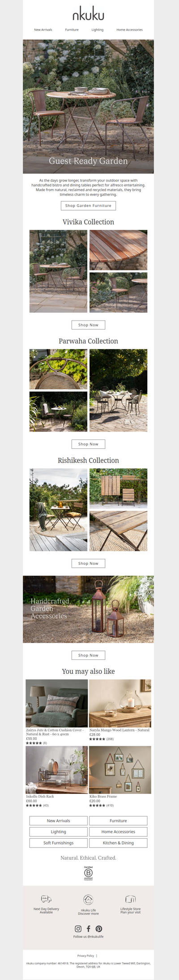Open the Instagram icon in the footer
179x980 pixels.
(78, 929)
